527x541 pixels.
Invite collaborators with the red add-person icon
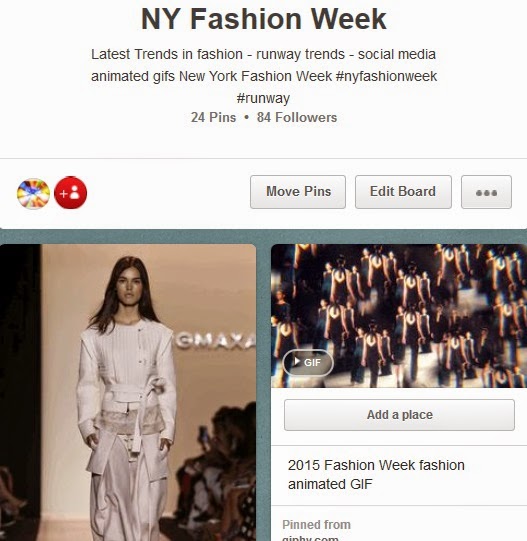(x=70, y=193)
